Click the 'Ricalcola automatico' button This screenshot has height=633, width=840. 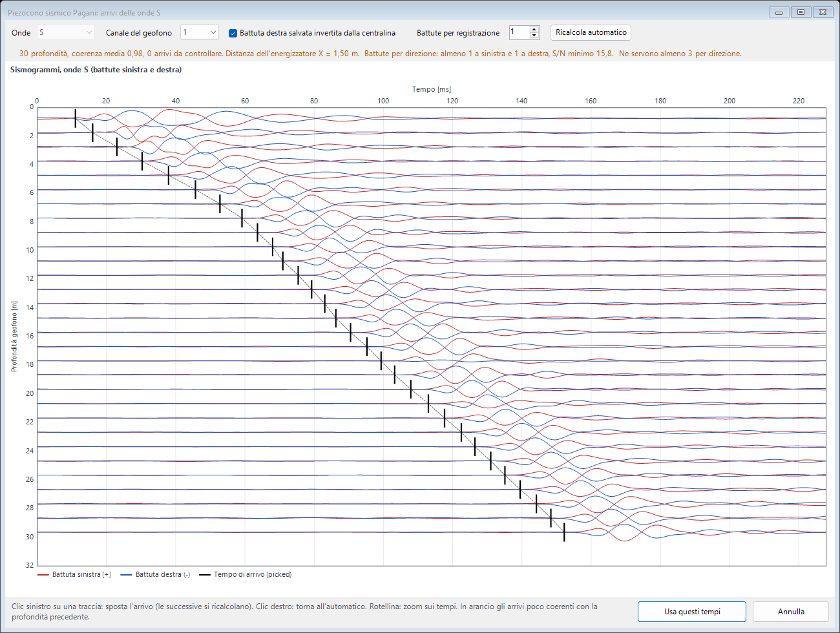591,32
